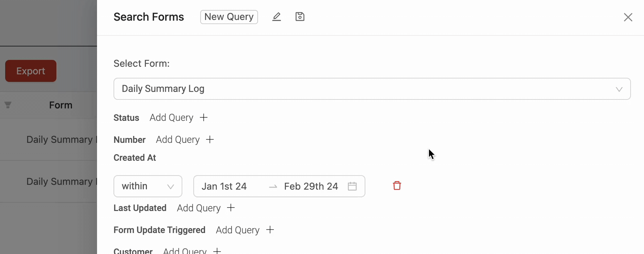The image size is (644, 254).
Task: Open the 'within' operator dropdown
Action: 148,186
